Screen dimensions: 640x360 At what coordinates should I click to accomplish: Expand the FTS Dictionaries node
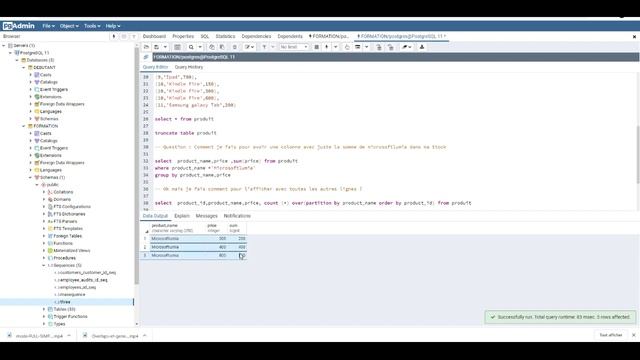[44, 214]
